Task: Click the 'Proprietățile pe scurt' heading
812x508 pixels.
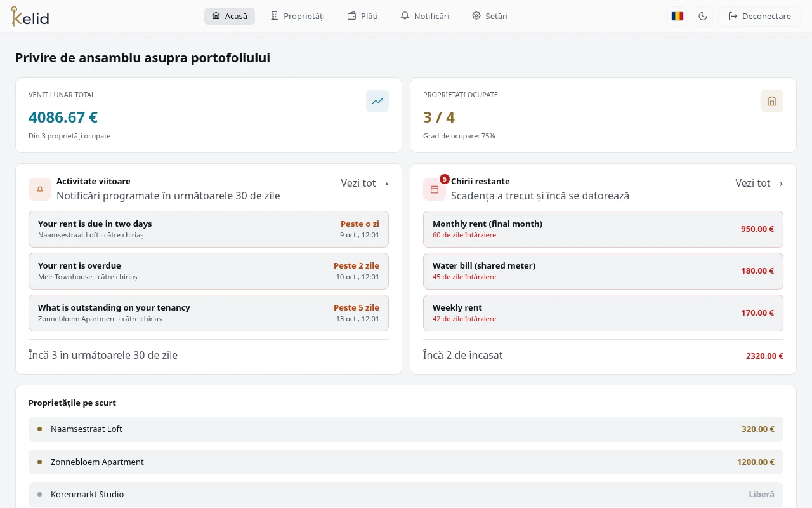Action: (72, 403)
